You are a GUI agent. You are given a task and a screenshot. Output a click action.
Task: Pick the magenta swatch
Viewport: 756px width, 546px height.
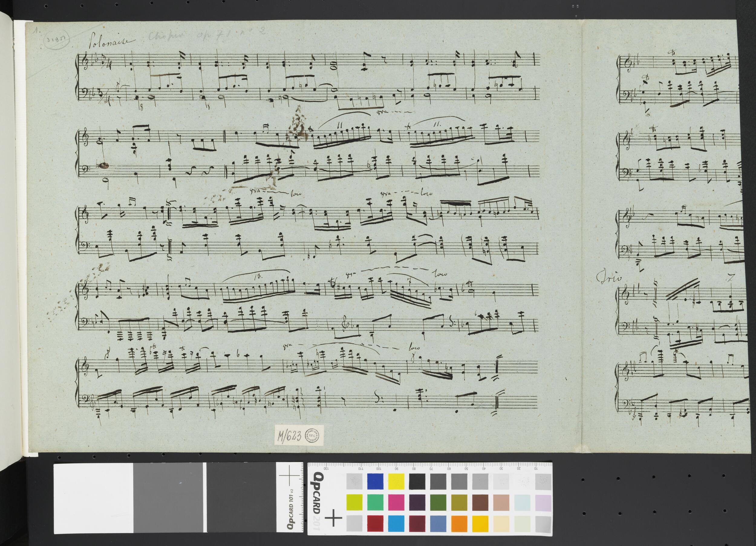click(x=396, y=502)
